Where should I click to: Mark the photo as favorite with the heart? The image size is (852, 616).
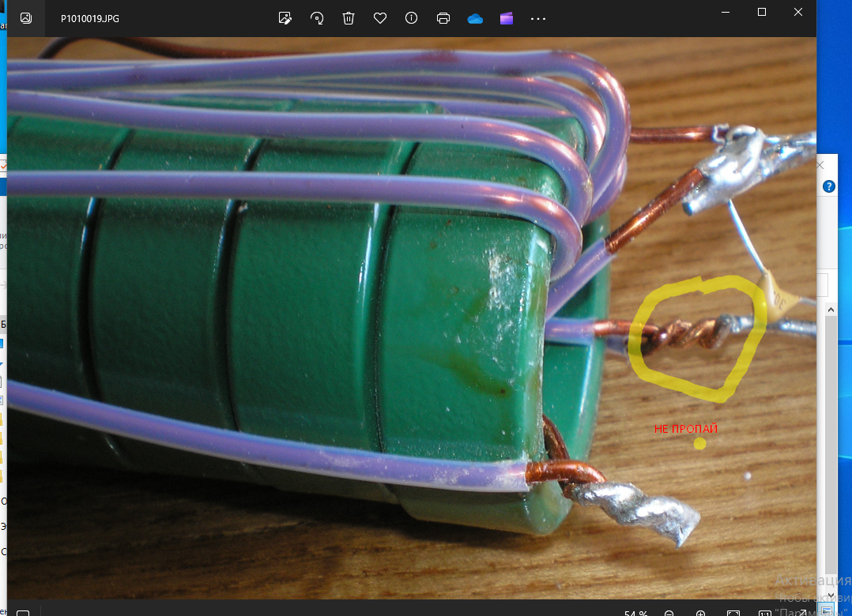pyautogui.click(x=380, y=18)
